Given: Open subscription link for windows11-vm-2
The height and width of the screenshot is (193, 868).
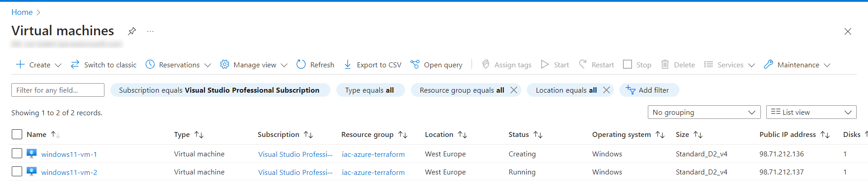Looking at the screenshot, I should click(295, 172).
